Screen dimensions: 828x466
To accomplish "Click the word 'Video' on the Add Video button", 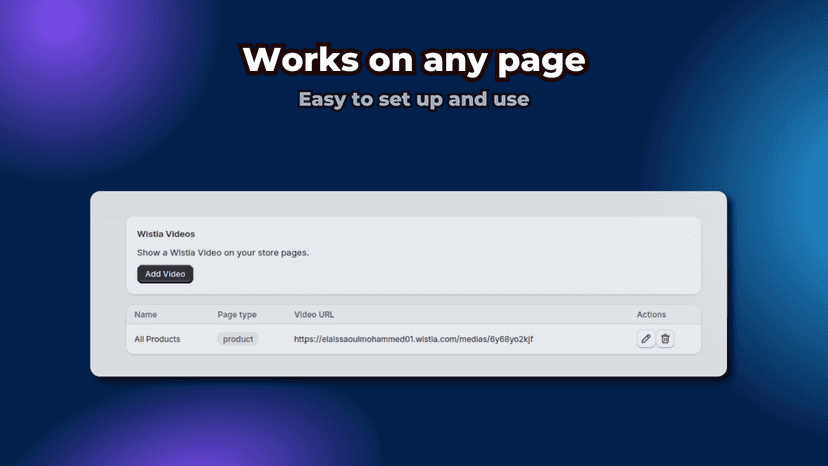I will pos(174,274).
